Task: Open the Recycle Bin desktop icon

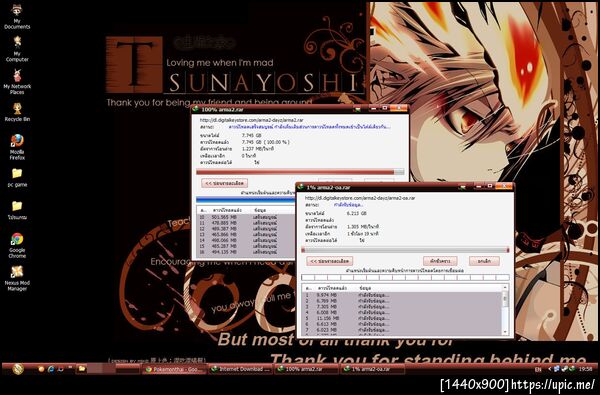Action: [x=17, y=112]
